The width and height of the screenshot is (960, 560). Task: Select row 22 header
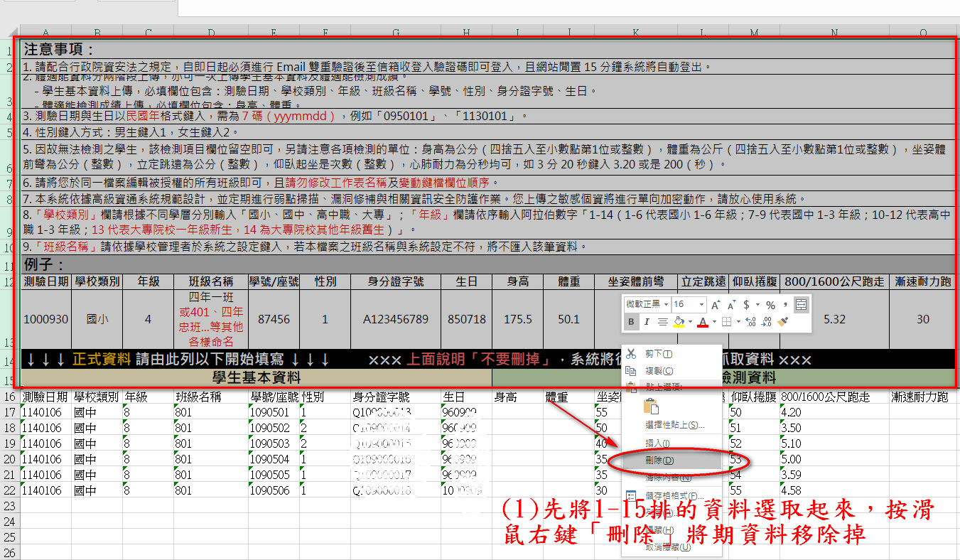click(10, 490)
